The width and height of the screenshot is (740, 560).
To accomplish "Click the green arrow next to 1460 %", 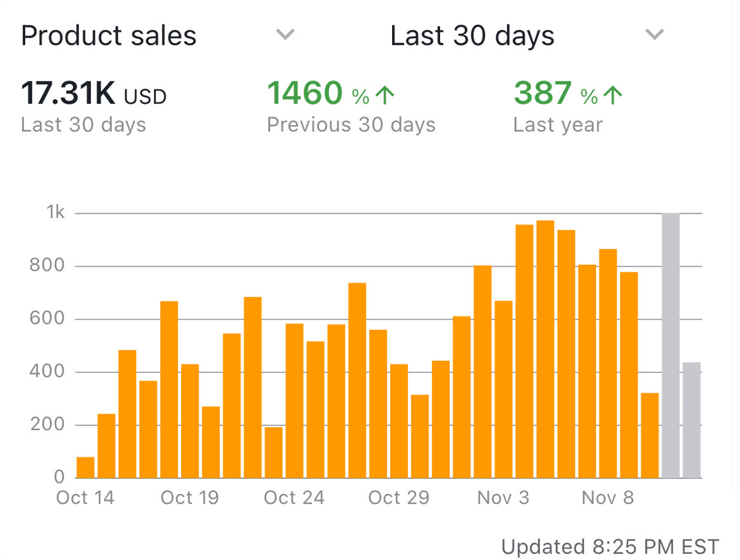I will [x=385, y=95].
